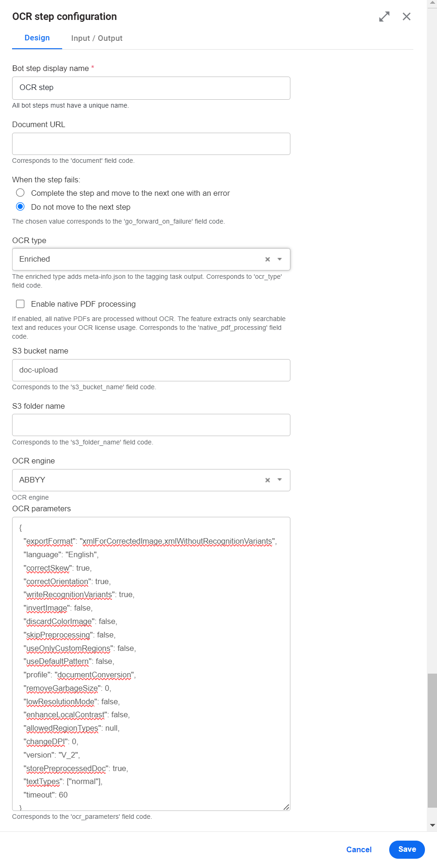Enable native PDF processing checkbox

coord(20,304)
